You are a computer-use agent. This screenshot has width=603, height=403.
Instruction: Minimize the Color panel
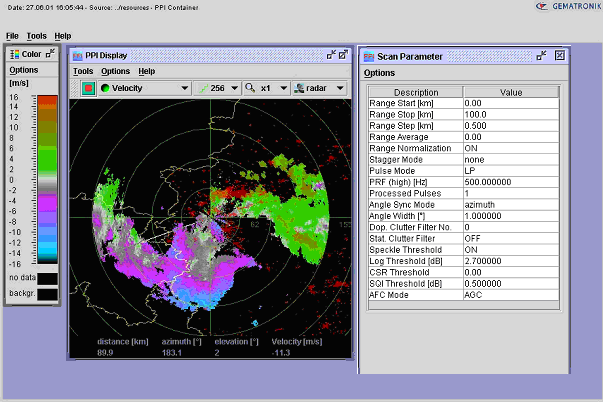pos(50,53)
